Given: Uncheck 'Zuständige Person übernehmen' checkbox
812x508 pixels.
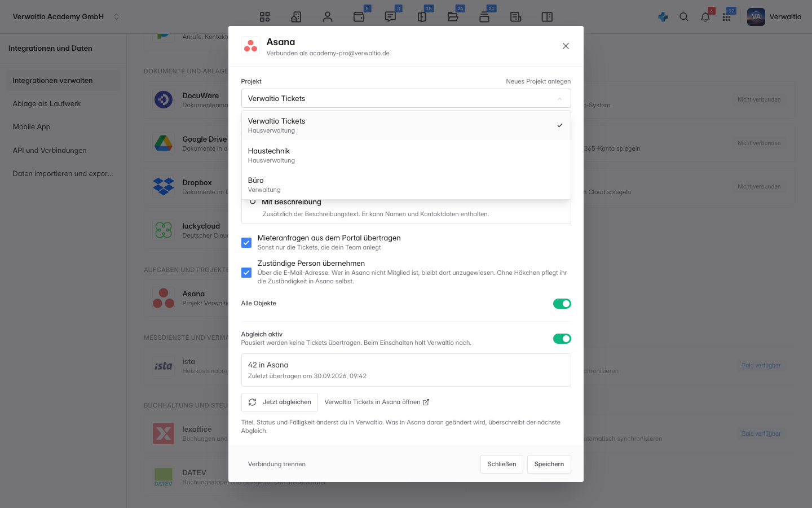Looking at the screenshot, I should coord(246,273).
